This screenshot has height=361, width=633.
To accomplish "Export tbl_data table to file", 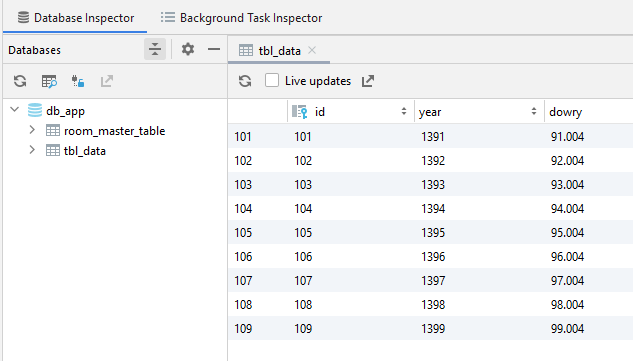I will tap(368, 81).
